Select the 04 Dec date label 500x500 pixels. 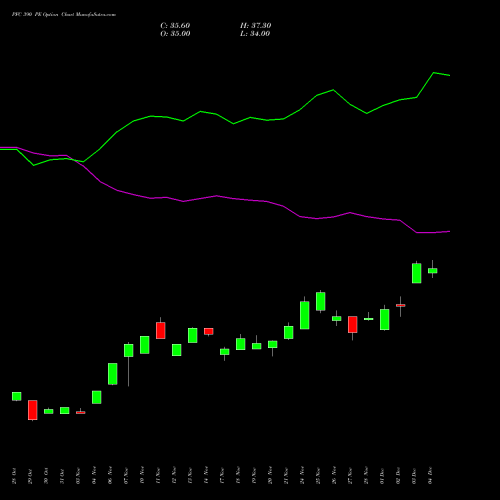(x=430, y=475)
